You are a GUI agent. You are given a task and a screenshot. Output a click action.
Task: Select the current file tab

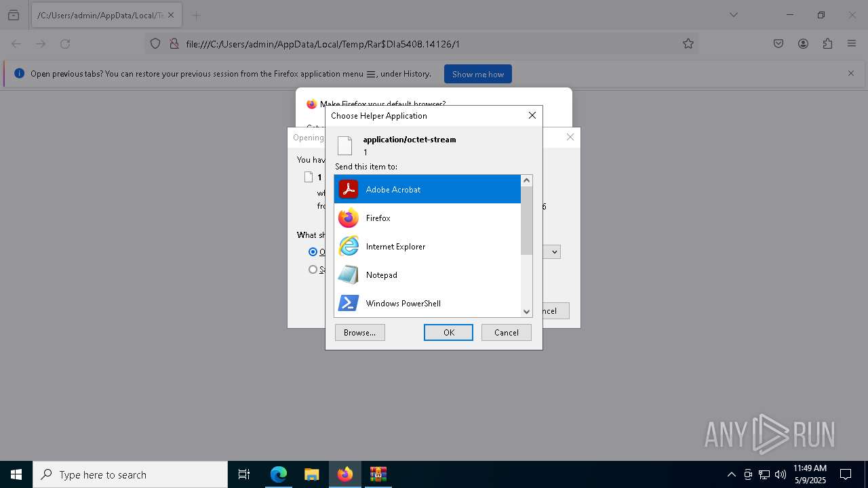tap(106, 15)
